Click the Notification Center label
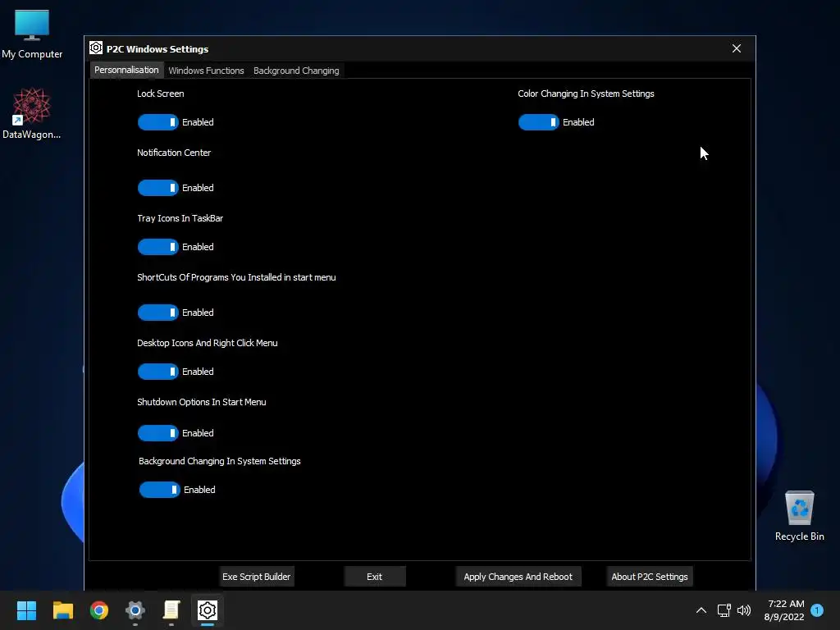This screenshot has width=840, height=630. (174, 153)
